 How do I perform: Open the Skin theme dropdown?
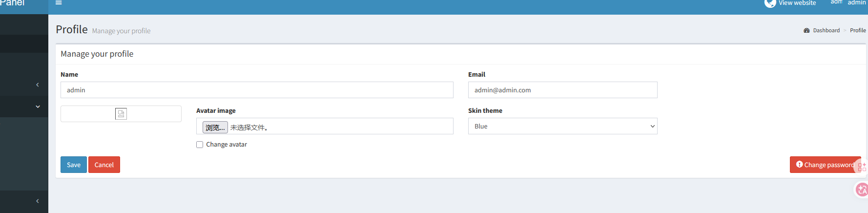click(x=562, y=126)
